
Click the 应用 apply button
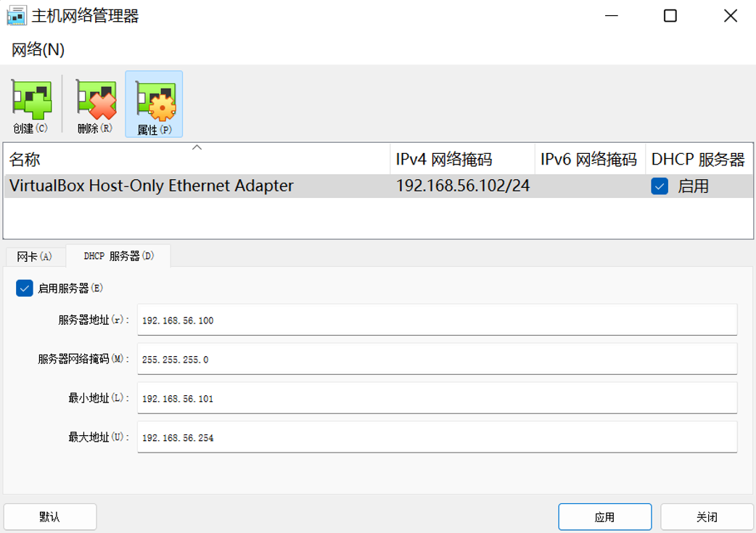click(x=604, y=517)
